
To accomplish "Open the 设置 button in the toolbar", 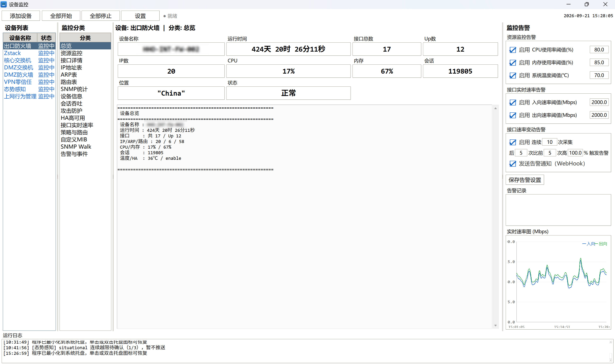I will point(140,16).
